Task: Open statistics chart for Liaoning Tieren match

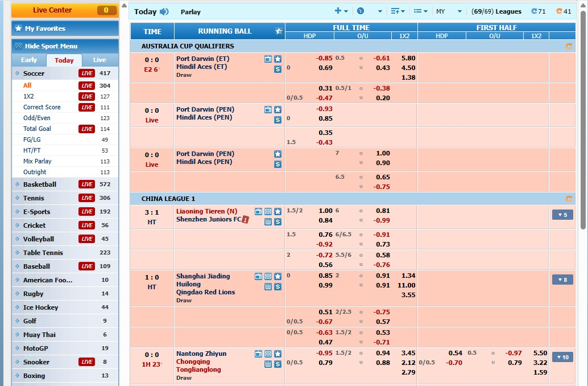Action: [x=268, y=221]
